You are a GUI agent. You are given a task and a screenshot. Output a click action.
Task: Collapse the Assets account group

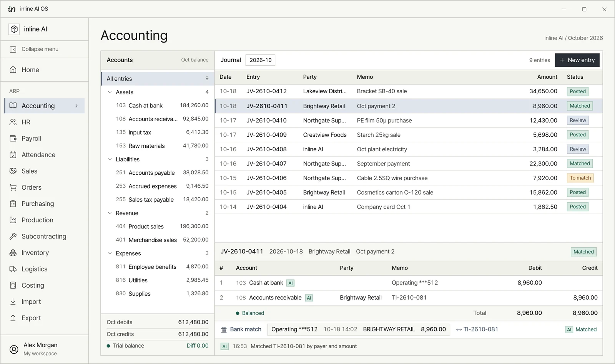pyautogui.click(x=110, y=92)
